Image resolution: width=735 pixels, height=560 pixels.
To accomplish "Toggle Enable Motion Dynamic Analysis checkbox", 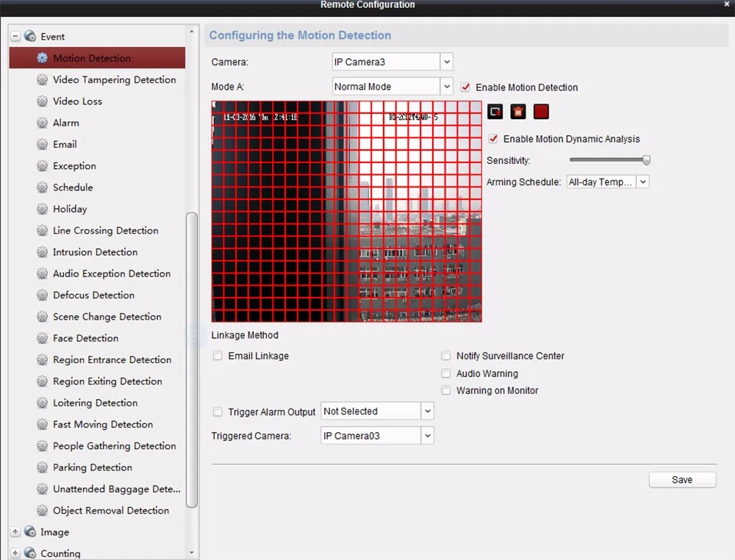I will tap(493, 139).
